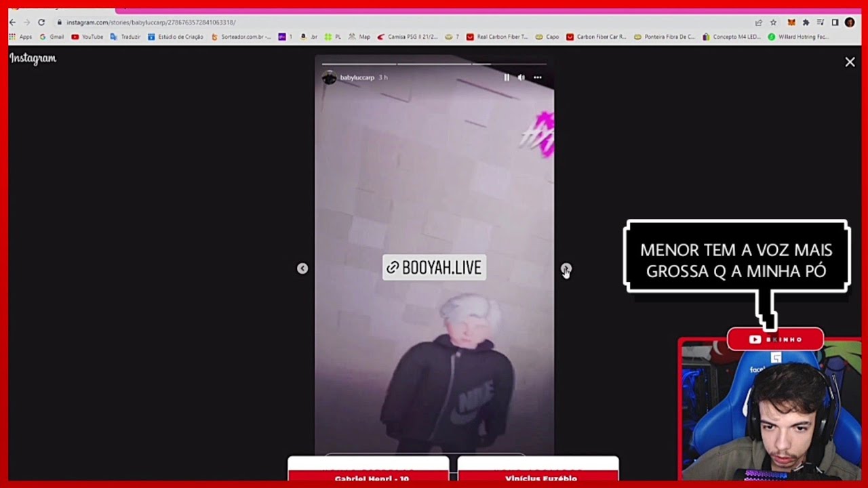The width and height of the screenshot is (868, 488).
Task: Open the PL bookmark
Action: pos(333,37)
